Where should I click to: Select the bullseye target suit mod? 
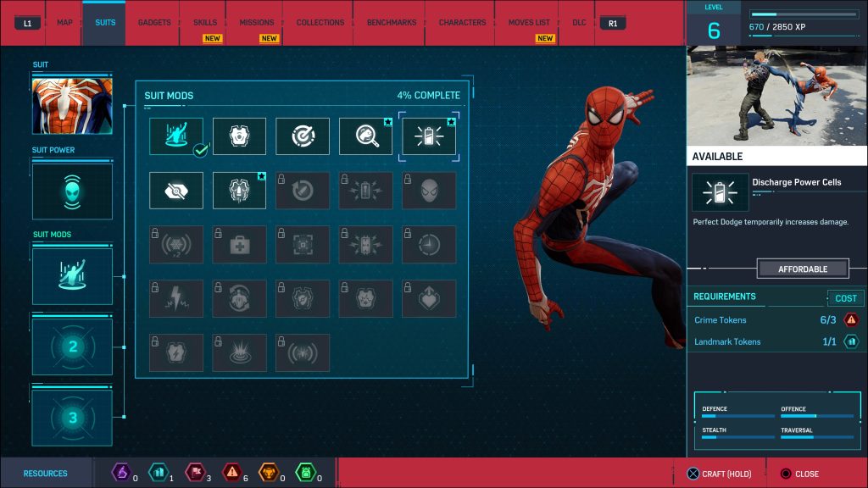302,136
